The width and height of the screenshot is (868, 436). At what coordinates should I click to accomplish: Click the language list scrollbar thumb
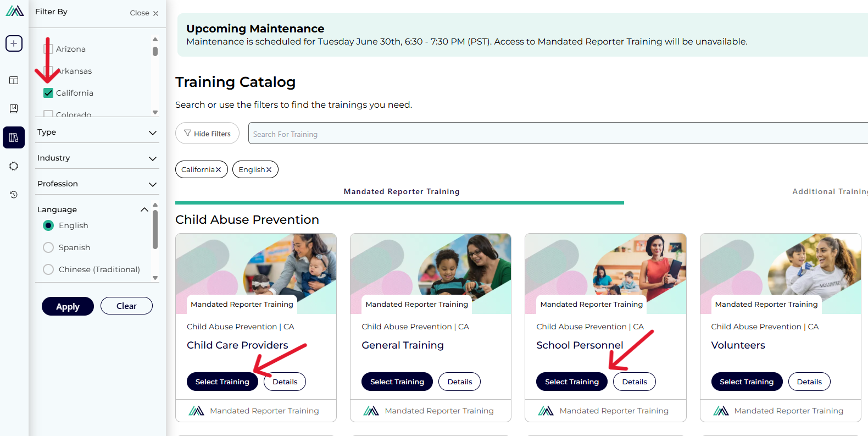(x=155, y=230)
